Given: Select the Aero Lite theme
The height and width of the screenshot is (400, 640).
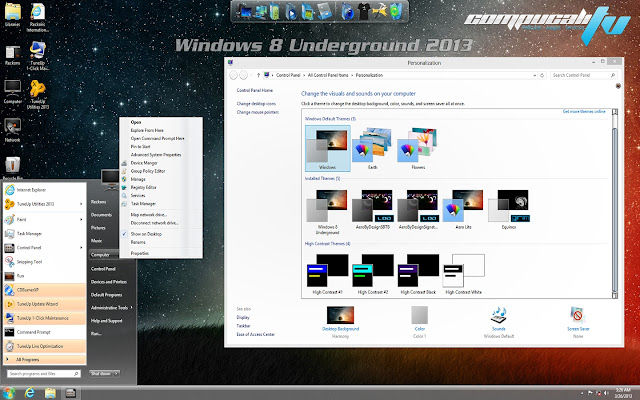Looking at the screenshot, I should click(463, 209).
